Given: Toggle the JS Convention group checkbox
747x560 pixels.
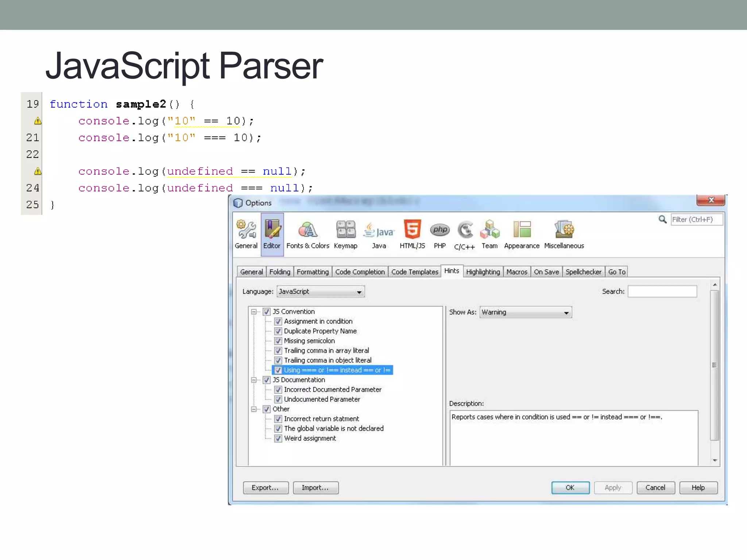Looking at the screenshot, I should pos(267,312).
